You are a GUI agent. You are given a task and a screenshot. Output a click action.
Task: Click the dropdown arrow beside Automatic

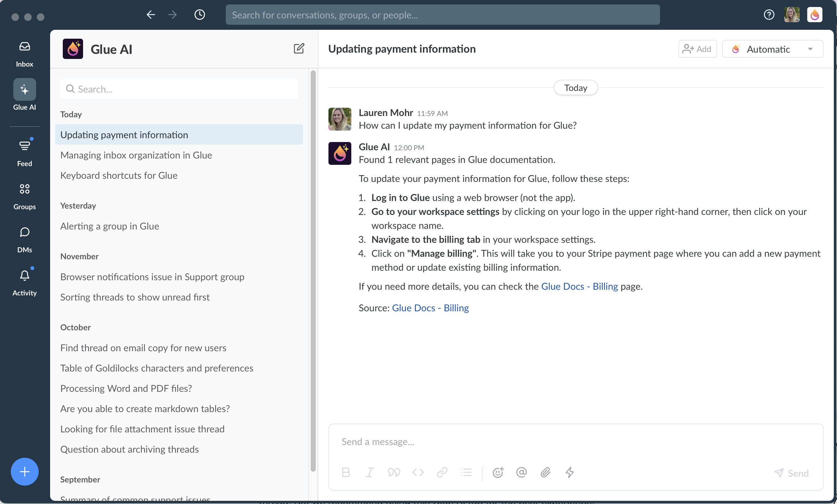[810, 49]
